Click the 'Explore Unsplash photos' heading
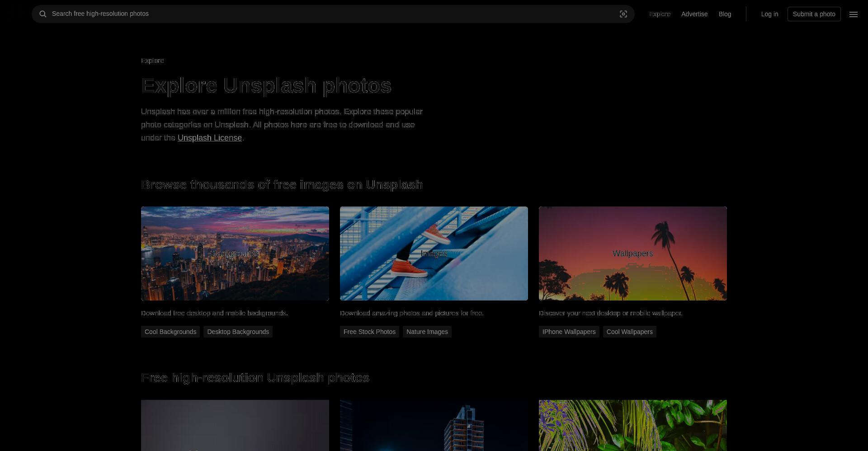 (266, 85)
